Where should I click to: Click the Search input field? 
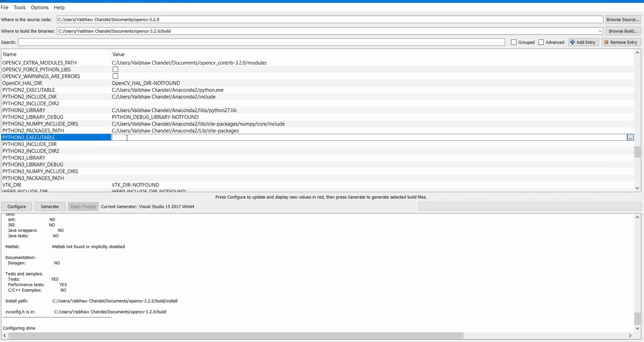pos(262,42)
